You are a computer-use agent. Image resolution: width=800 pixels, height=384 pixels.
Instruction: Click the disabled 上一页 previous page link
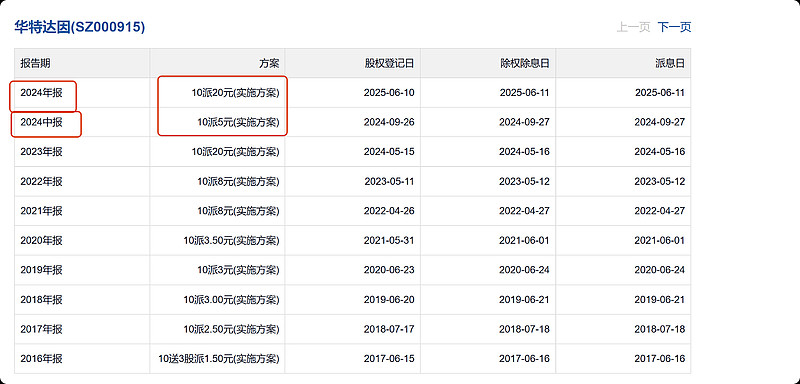pos(633,27)
